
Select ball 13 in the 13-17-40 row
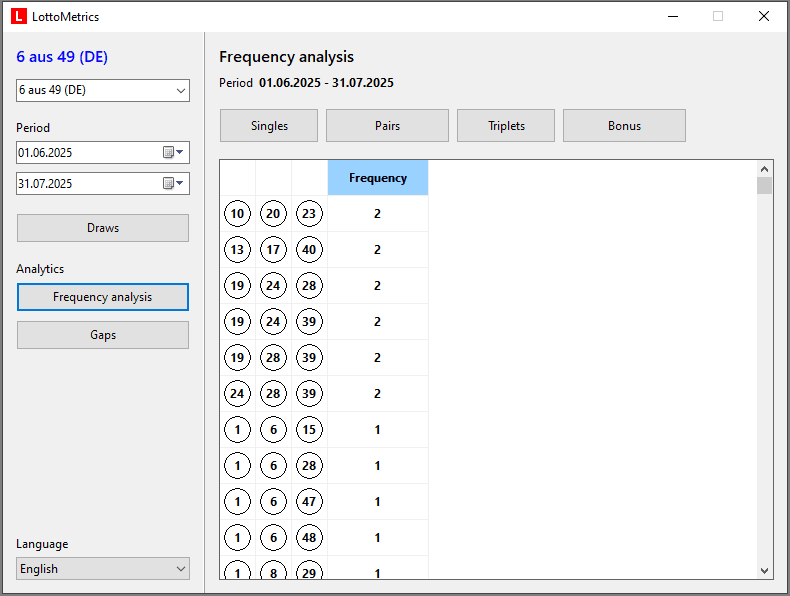click(x=237, y=249)
